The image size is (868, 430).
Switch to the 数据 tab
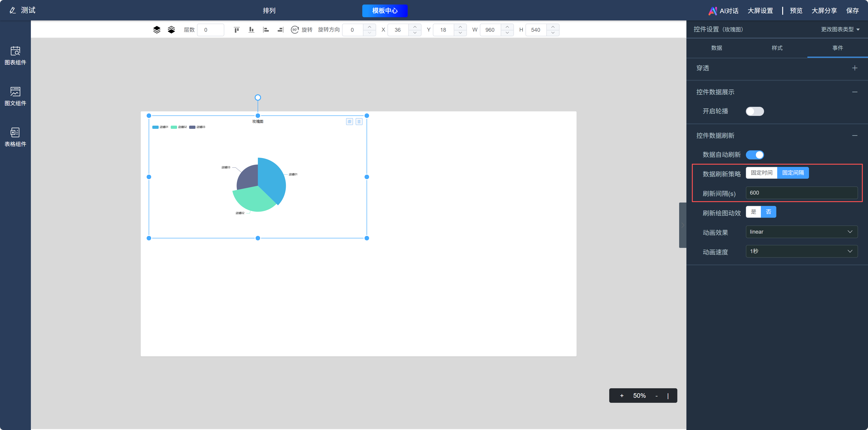pyautogui.click(x=716, y=48)
